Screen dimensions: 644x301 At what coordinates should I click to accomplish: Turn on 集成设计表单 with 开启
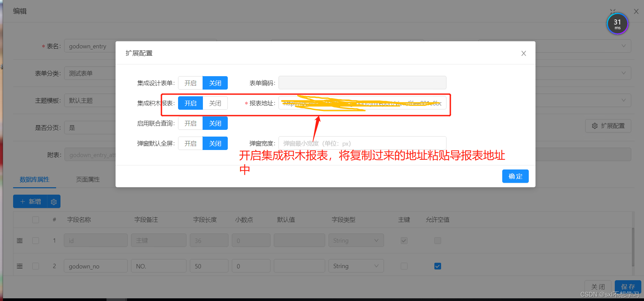click(190, 83)
